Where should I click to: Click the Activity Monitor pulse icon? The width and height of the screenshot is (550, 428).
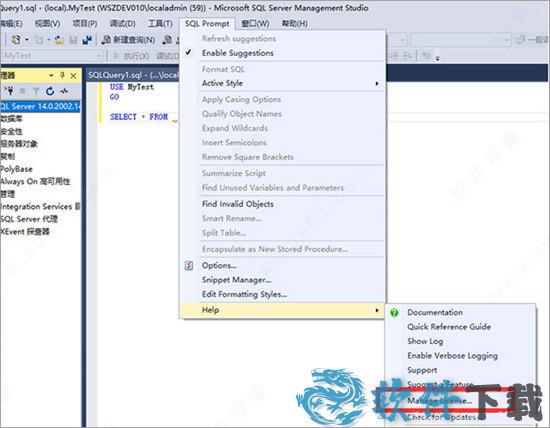click(63, 91)
